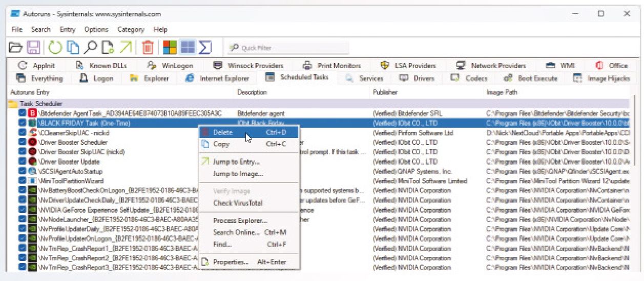Switch to the Winsock Providers tab

(248, 66)
